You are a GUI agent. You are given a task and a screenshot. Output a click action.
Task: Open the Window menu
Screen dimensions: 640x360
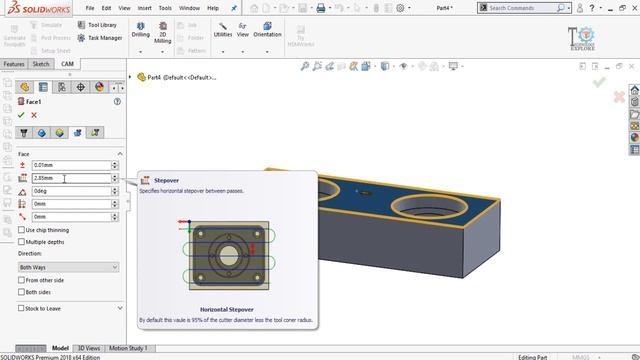point(189,8)
